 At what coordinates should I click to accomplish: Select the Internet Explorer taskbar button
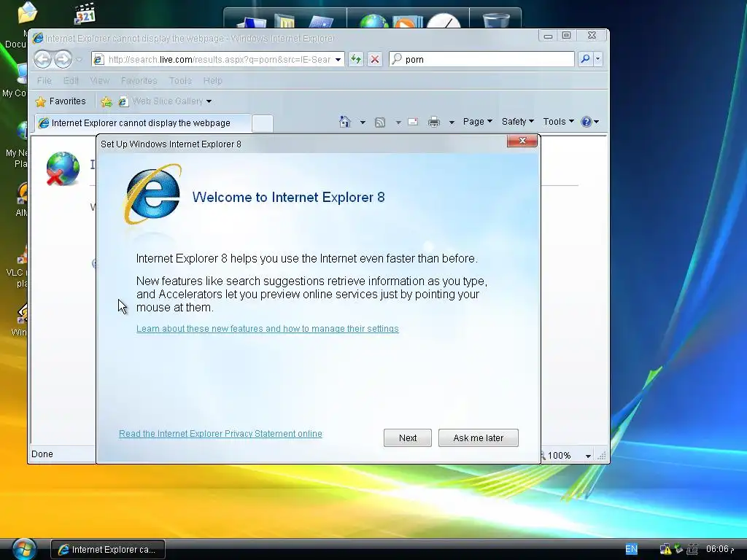coord(108,550)
